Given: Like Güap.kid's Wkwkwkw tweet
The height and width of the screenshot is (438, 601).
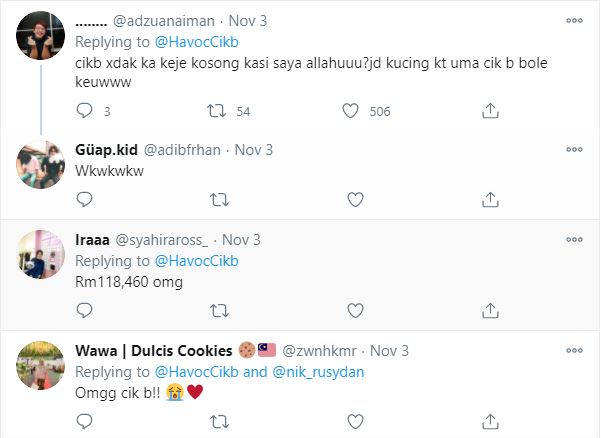Looking at the screenshot, I should click(x=353, y=200).
